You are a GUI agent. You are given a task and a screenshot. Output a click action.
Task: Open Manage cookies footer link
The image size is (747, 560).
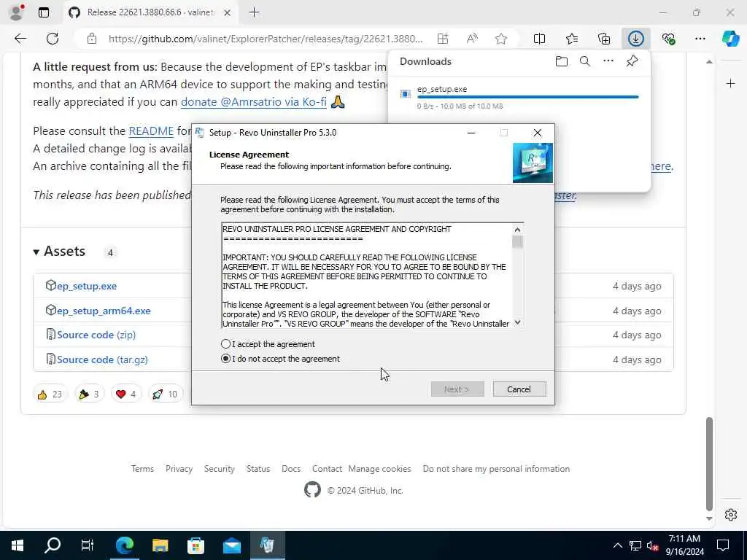[379, 469]
